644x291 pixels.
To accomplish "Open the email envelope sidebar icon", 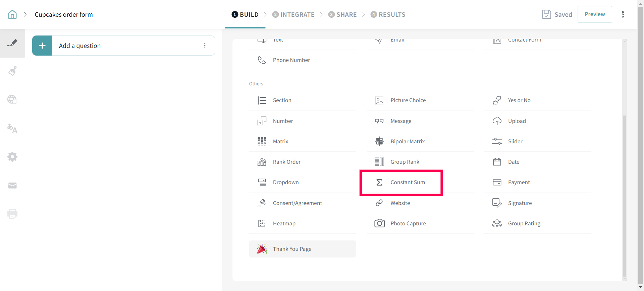I will [x=12, y=186].
